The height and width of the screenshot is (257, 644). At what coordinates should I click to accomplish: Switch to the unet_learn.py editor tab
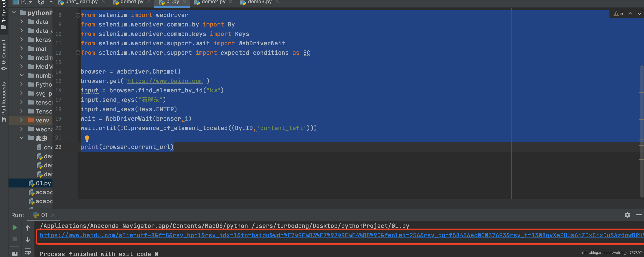[x=81, y=2]
